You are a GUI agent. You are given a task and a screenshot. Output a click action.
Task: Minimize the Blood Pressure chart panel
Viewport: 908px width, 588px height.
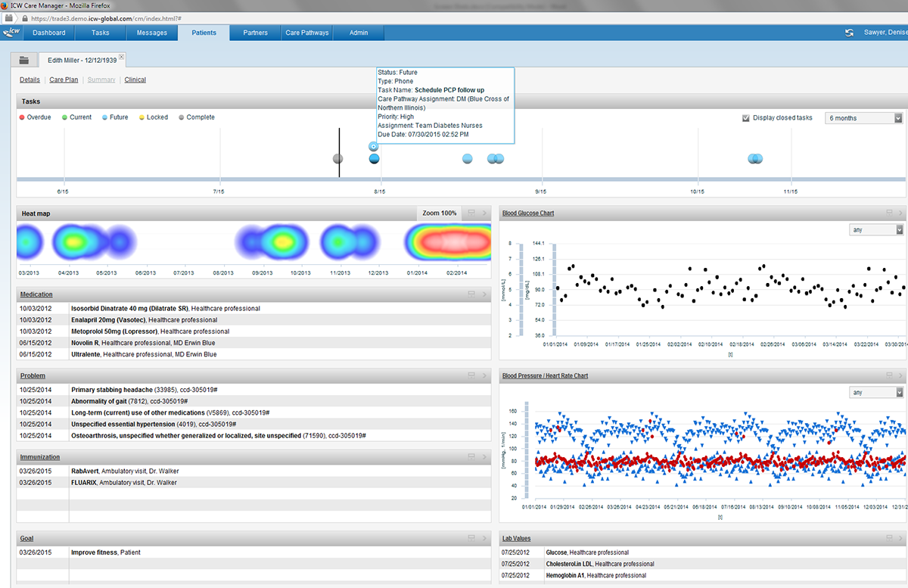tap(890, 375)
